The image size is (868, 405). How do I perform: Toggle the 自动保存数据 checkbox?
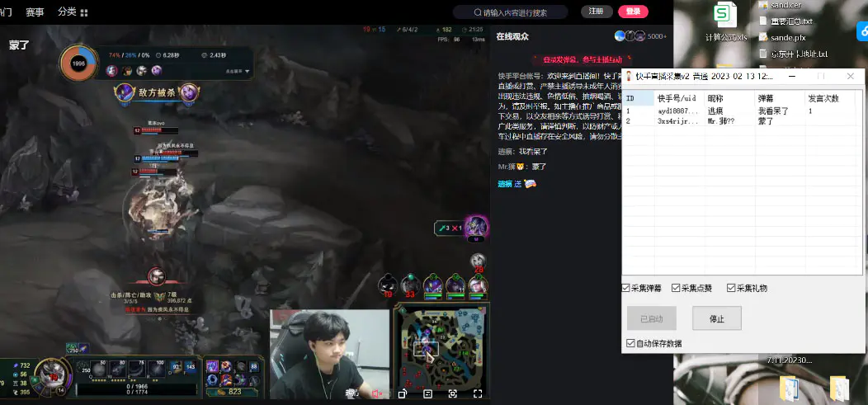(630, 343)
